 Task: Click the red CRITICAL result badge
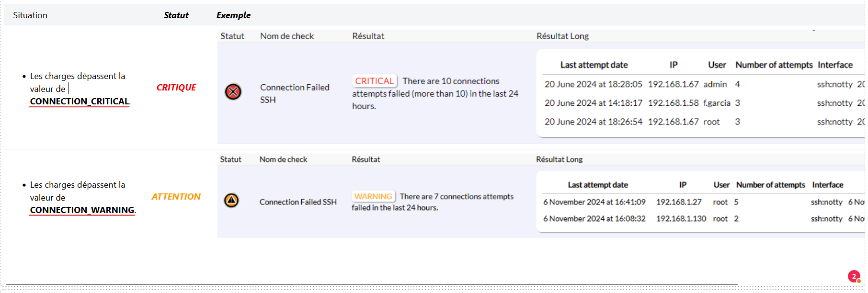pyautogui.click(x=375, y=81)
